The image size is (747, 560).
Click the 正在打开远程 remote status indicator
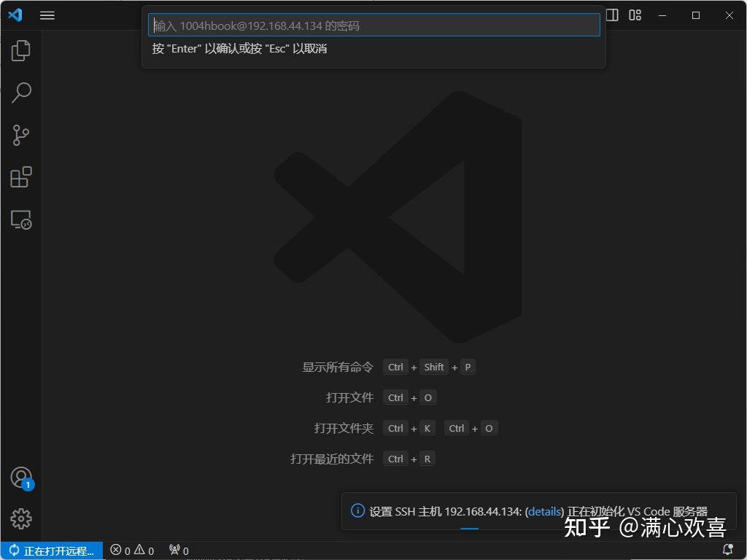coord(51,551)
